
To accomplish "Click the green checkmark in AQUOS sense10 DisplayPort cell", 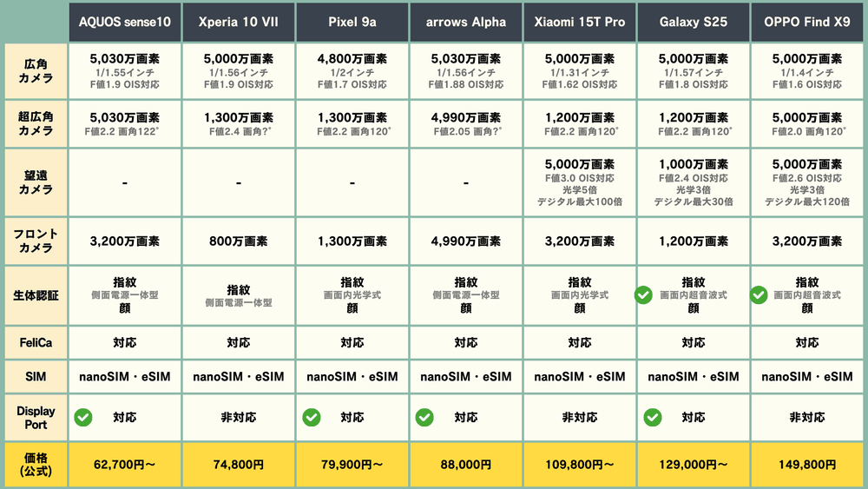I will [x=84, y=418].
